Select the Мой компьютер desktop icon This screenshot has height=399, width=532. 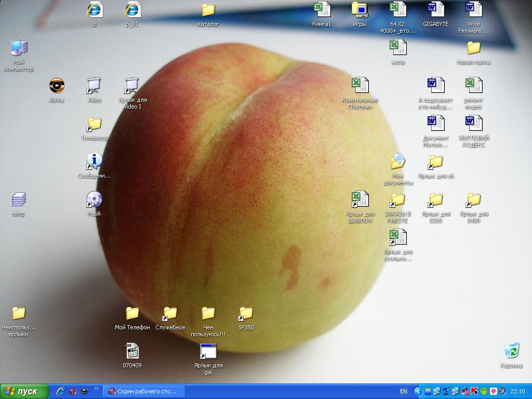[19, 49]
